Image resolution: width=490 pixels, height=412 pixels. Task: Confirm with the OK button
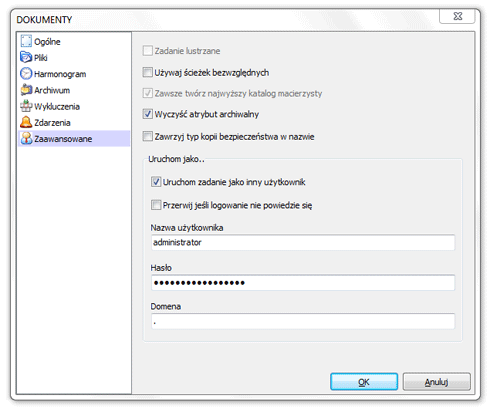364,382
